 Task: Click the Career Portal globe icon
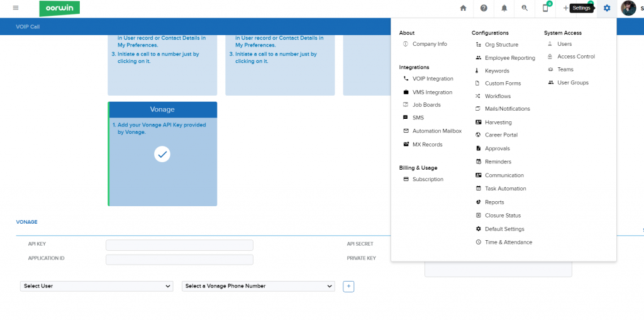[478, 135]
